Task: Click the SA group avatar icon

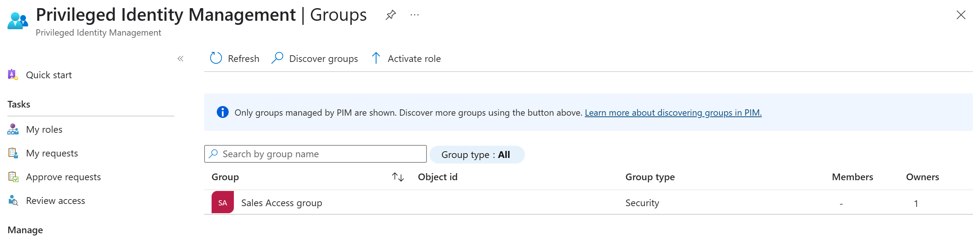Action: 223,202
